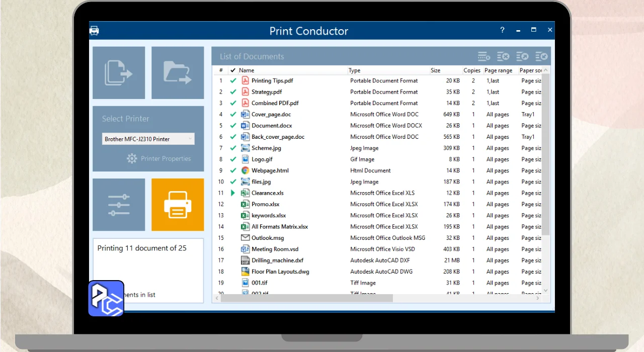Clear the list of documents
644x352 pixels.
[x=503, y=56]
